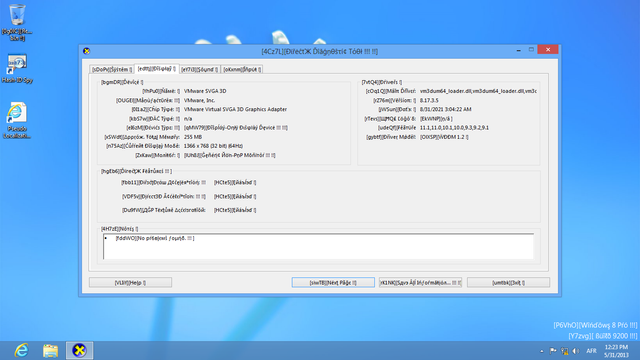Select the feature levels 11.1,11.0,10.1 value
This screenshot has width=640, height=360.
[x=454, y=128]
